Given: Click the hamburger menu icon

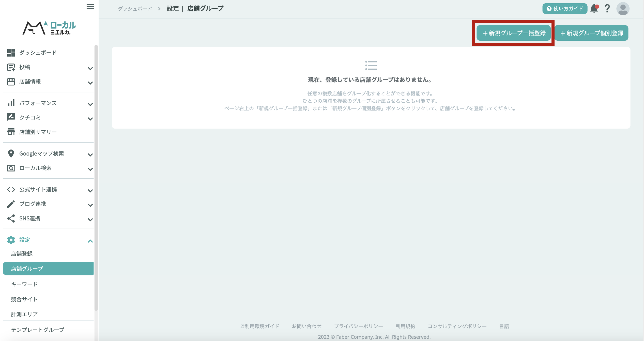Looking at the screenshot, I should pyautogui.click(x=90, y=7).
